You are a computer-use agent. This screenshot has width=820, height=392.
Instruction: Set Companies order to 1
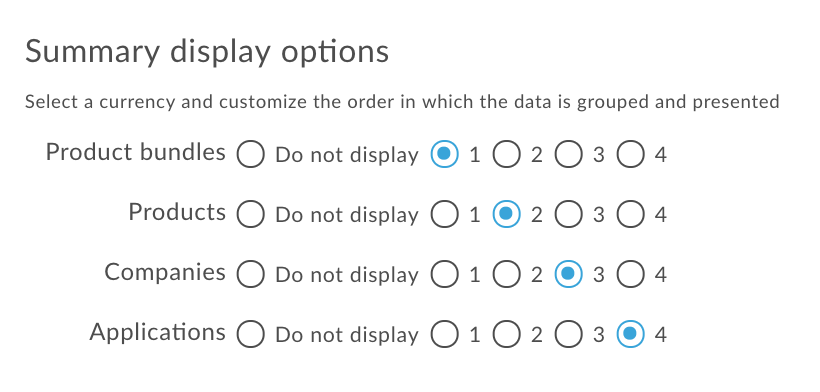tap(445, 274)
